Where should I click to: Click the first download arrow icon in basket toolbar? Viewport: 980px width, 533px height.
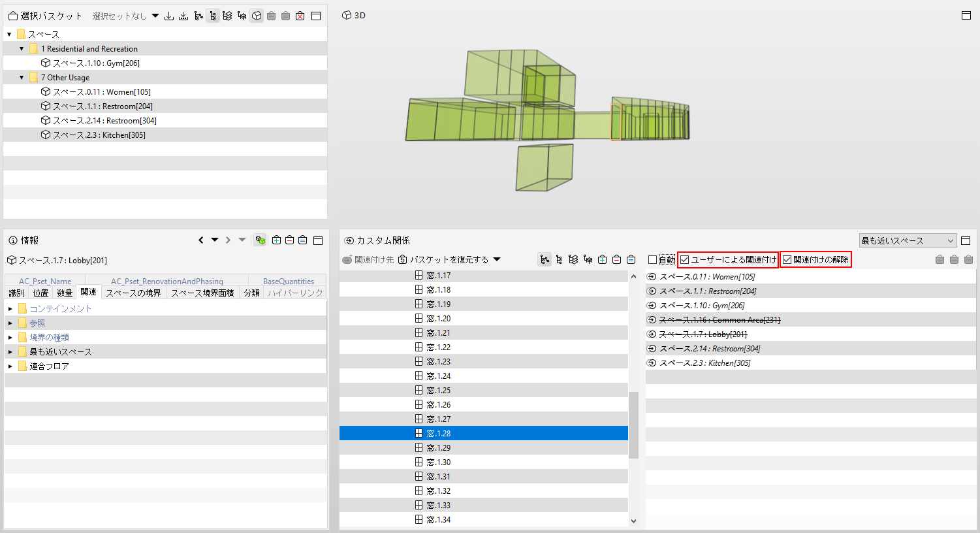click(x=169, y=16)
